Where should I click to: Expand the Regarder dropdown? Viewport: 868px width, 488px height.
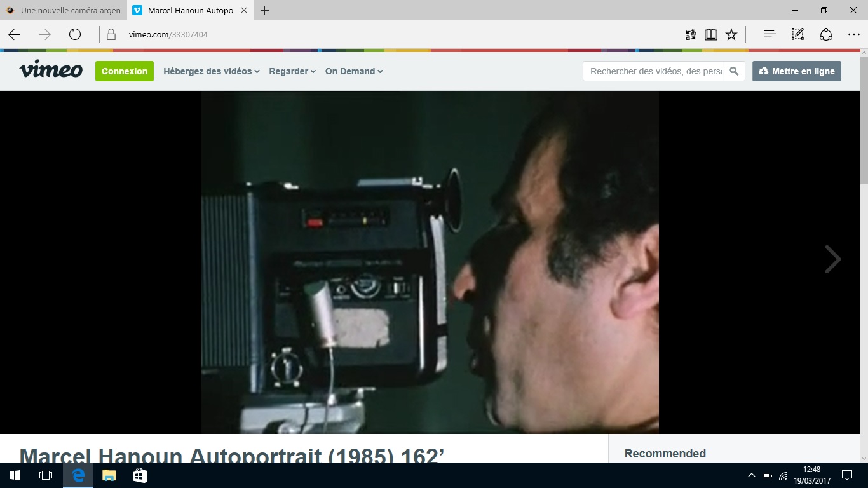pos(292,71)
